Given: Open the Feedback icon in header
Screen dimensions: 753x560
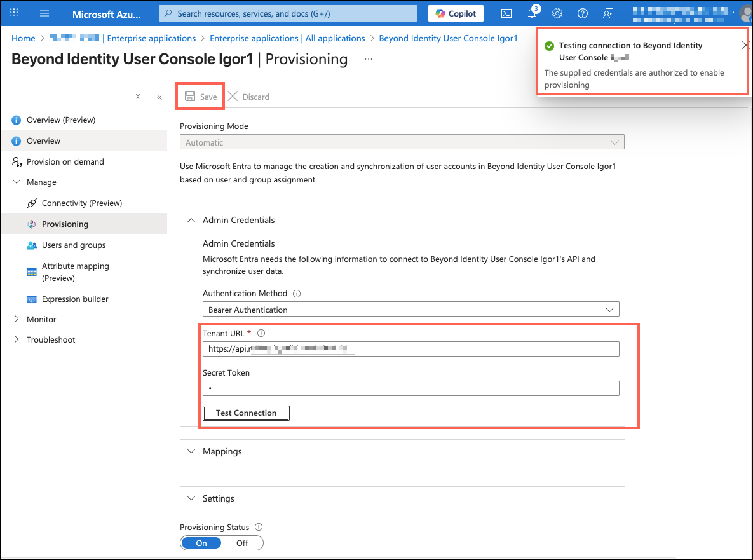Looking at the screenshot, I should click(x=608, y=13).
